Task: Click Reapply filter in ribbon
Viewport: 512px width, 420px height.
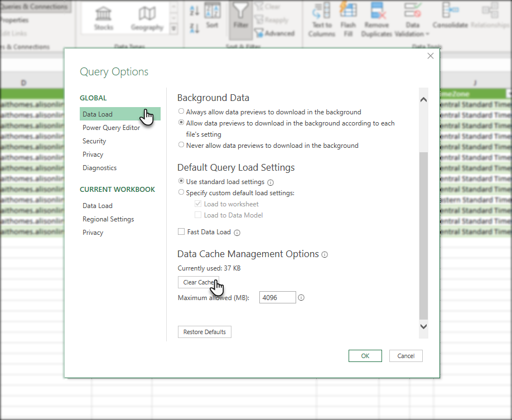Action: point(272,20)
